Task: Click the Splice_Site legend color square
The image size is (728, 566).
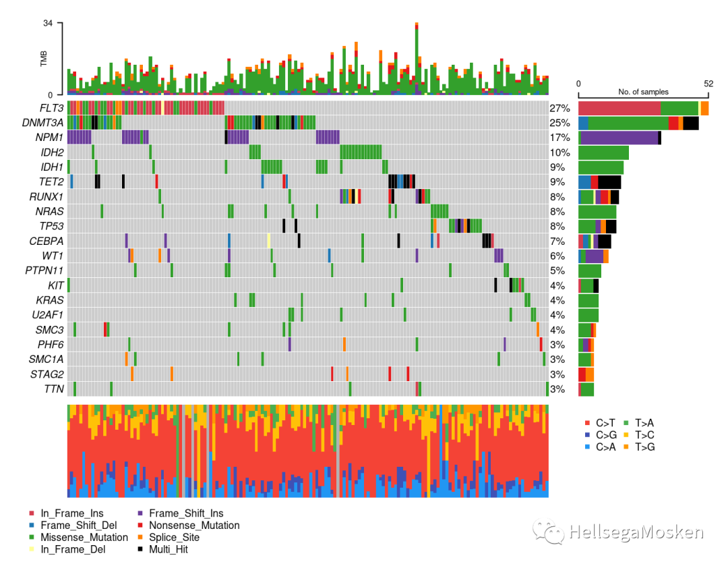Action: click(x=140, y=537)
